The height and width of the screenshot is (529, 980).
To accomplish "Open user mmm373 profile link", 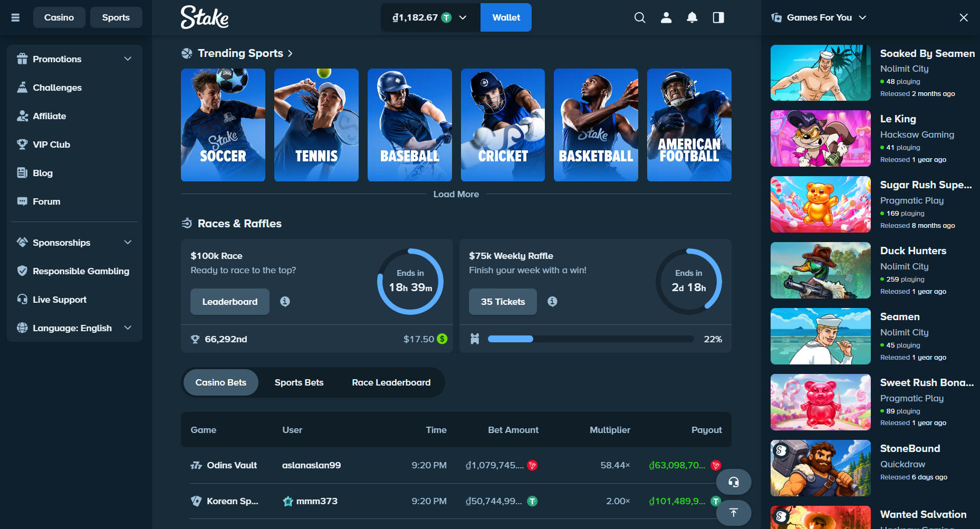I will (317, 501).
